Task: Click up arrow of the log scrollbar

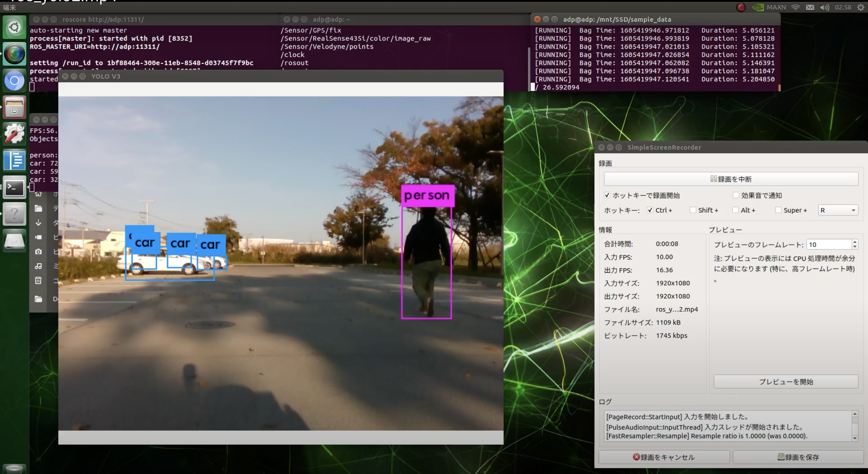Action: [855, 414]
